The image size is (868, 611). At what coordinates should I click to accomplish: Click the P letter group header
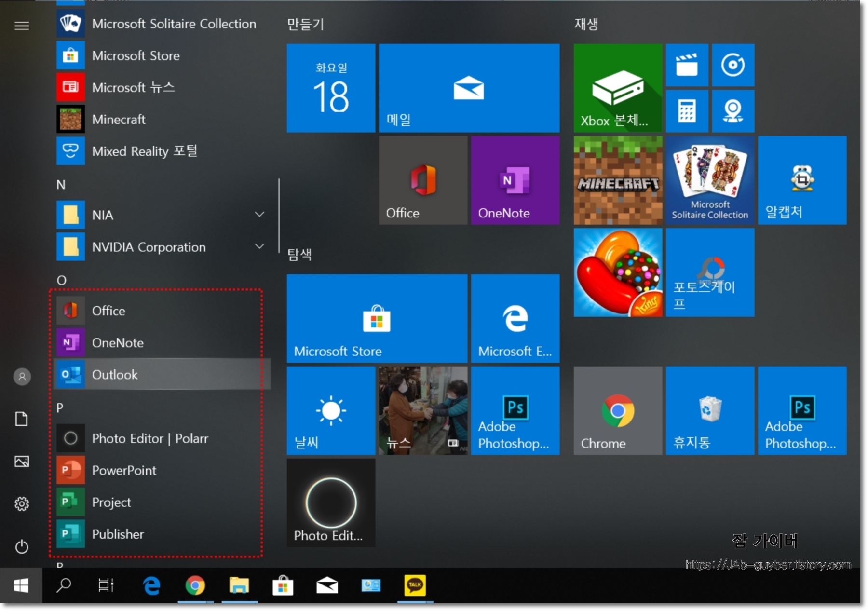60,407
